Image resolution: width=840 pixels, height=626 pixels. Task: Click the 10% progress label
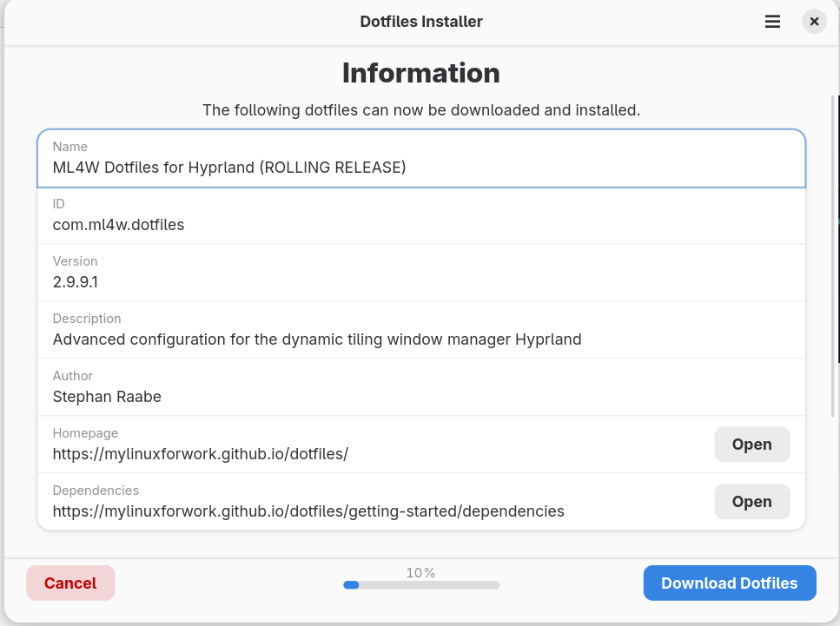click(420, 573)
